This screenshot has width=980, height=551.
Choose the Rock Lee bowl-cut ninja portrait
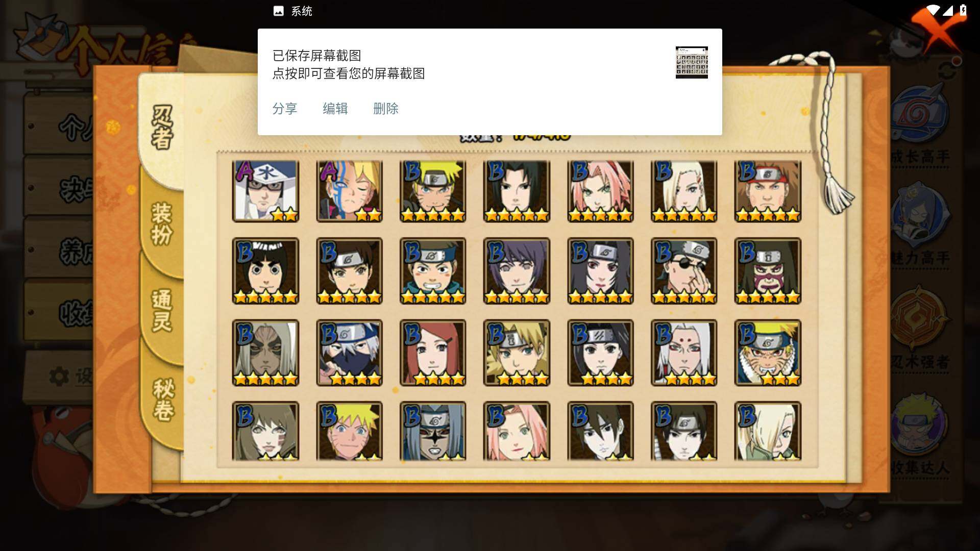(265, 271)
